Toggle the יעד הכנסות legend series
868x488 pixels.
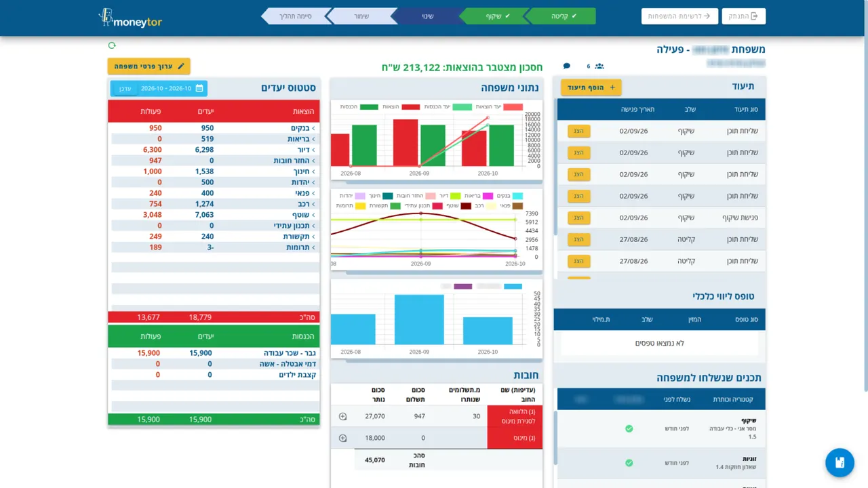448,106
